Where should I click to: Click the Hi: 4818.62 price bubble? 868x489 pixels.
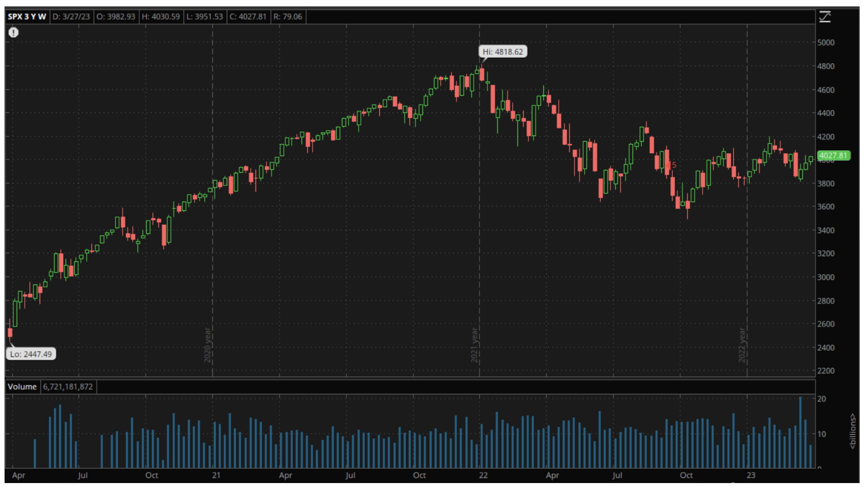(503, 52)
